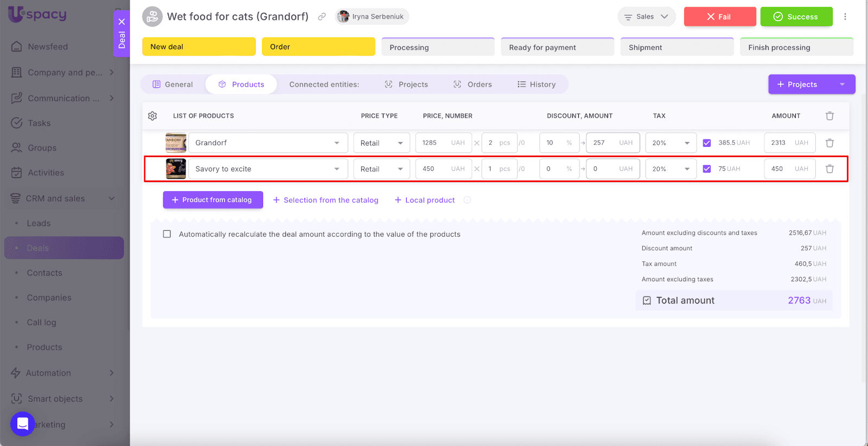Uncheck the tax checkbox for Grandorf row
868x446 pixels.
pos(706,143)
